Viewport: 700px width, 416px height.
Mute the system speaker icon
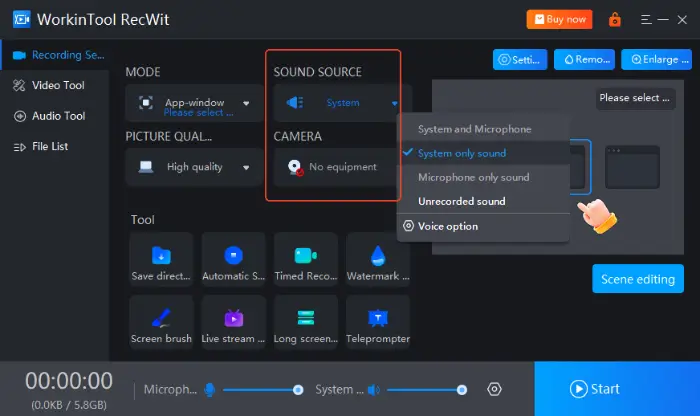tap(374, 390)
